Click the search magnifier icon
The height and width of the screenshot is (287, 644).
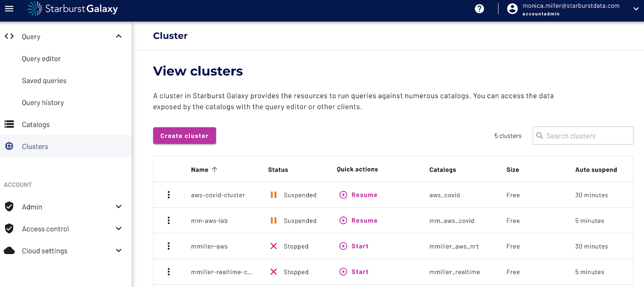pyautogui.click(x=540, y=136)
